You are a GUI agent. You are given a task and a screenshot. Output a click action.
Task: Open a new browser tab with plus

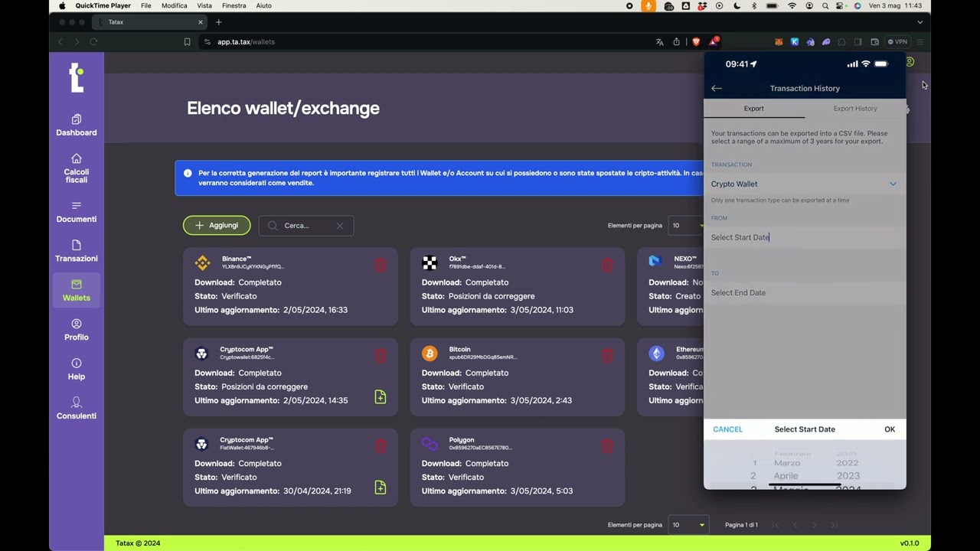218,22
